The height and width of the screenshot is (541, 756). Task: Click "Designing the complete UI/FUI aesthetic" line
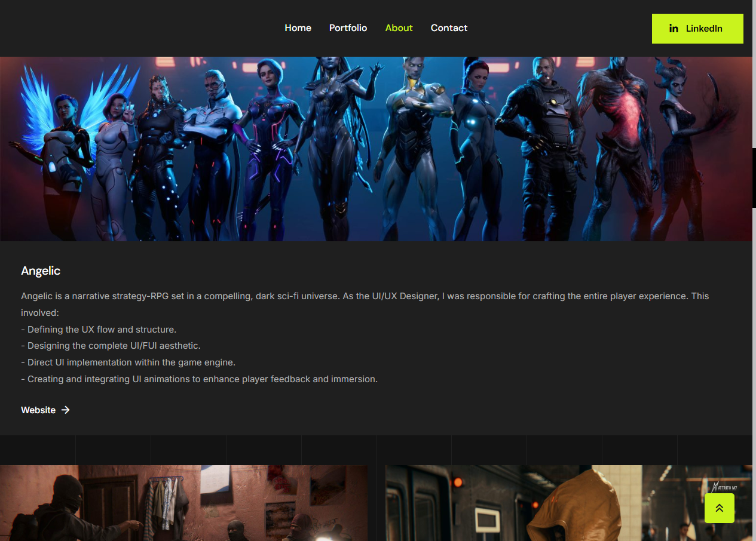[111, 346]
